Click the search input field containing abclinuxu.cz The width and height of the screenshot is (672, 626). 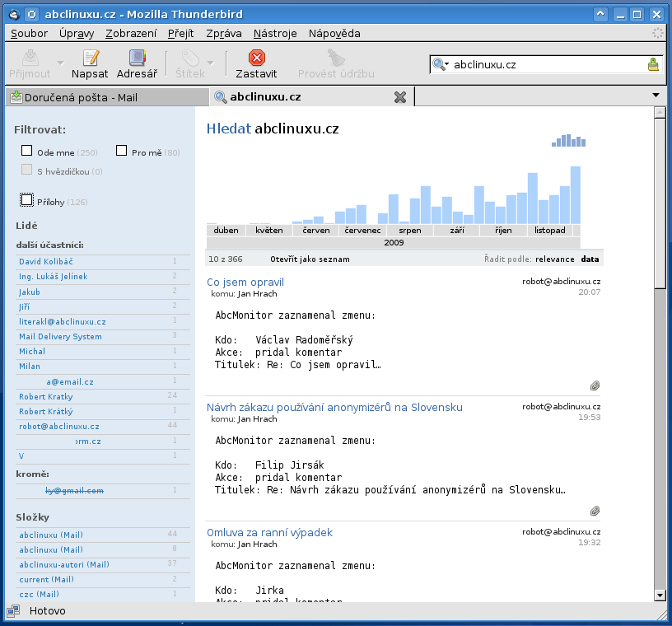(x=548, y=64)
